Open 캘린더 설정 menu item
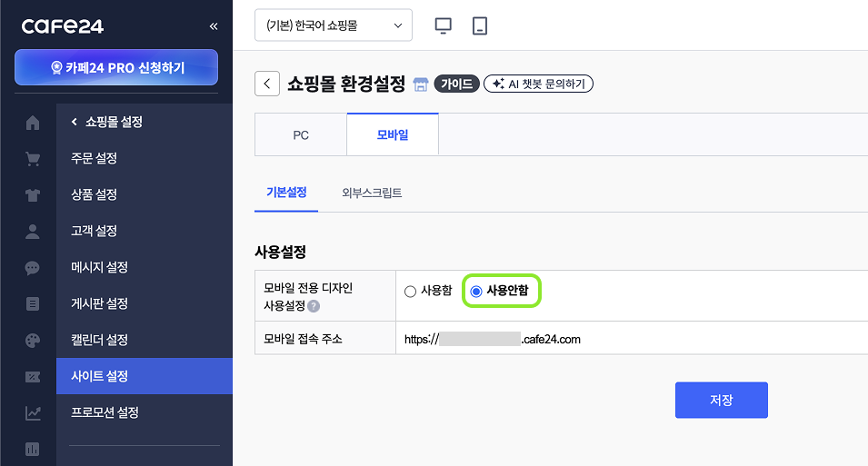Viewport: 868px width, 466px height. (x=144, y=340)
